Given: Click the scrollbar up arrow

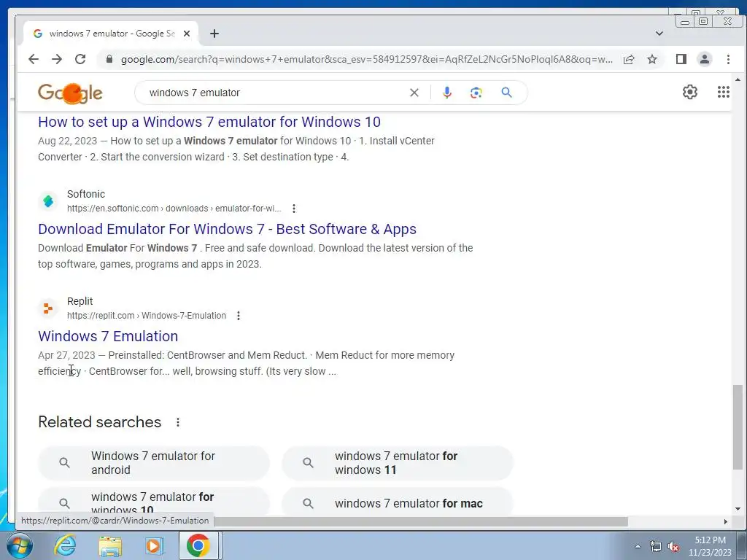Looking at the screenshot, I should pyautogui.click(x=738, y=79).
